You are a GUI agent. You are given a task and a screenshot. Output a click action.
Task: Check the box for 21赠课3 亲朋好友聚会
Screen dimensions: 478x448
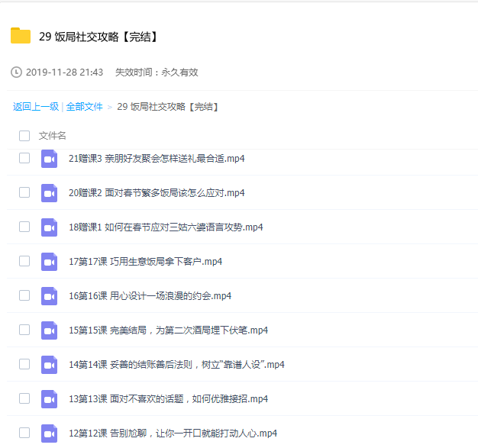[24, 158]
